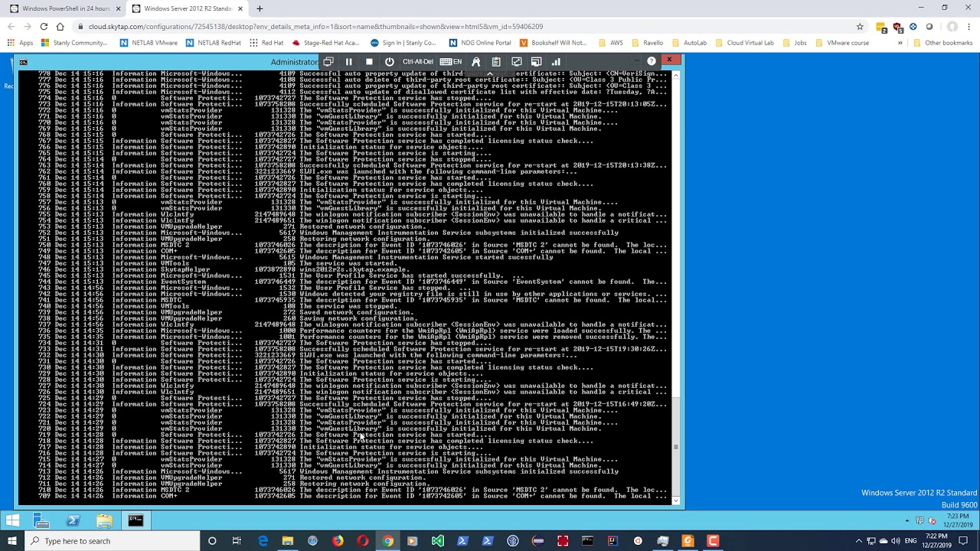The width and height of the screenshot is (980, 551).
Task: Open the Other bookmarks folder
Action: click(x=942, y=43)
